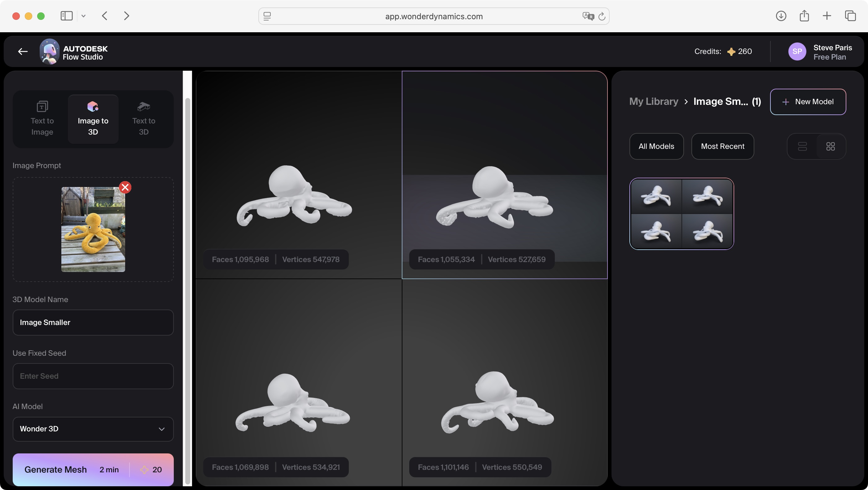This screenshot has height=490, width=868.
Task: Remove the octopus image prompt
Action: [125, 187]
